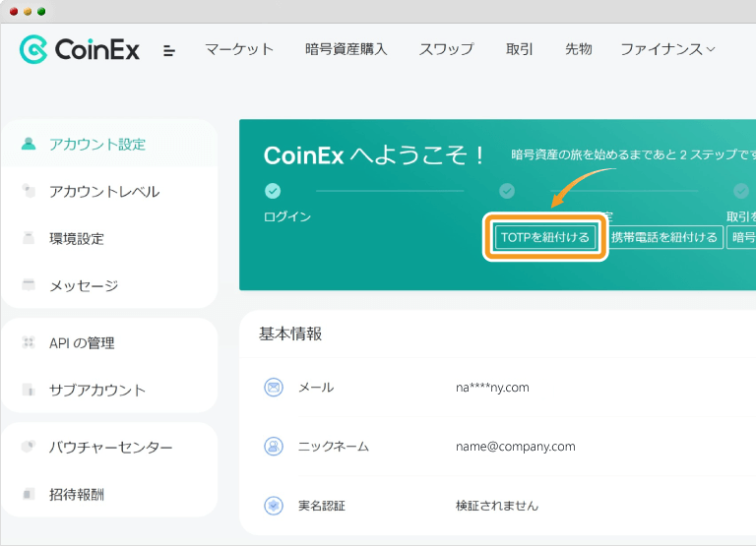Click the mail icon in メール row
Viewport: 756px width, 546px height.
tap(274, 387)
